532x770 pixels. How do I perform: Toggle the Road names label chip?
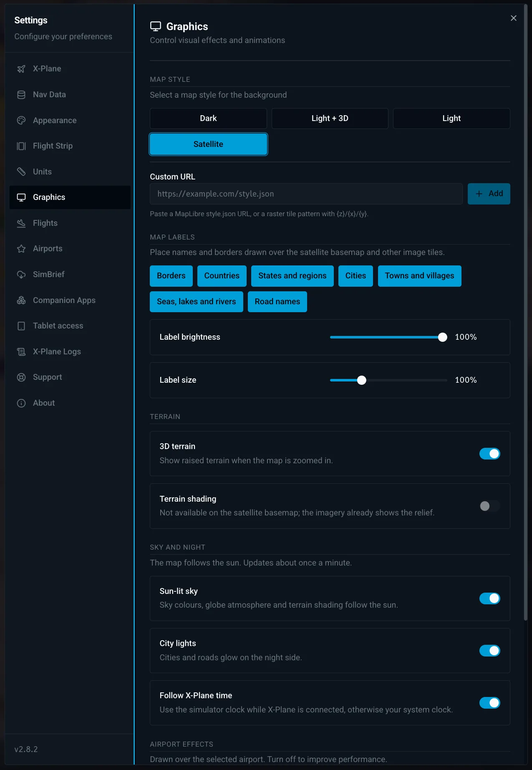pyautogui.click(x=277, y=302)
